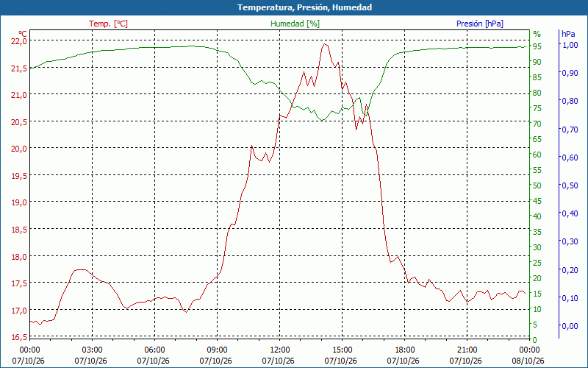Click the Presión [hPa] legend label
Viewport: 588px width, 368px height.
pyautogui.click(x=480, y=24)
